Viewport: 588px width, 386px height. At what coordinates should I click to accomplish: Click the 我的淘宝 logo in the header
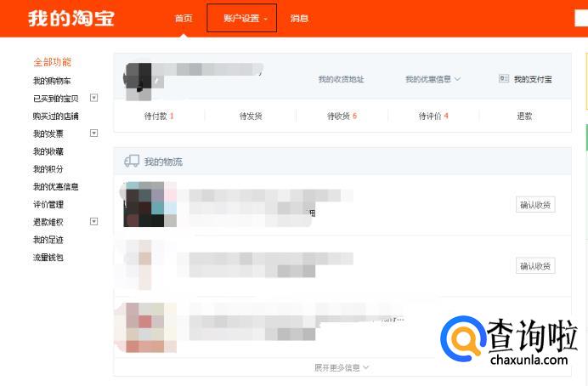click(71, 18)
